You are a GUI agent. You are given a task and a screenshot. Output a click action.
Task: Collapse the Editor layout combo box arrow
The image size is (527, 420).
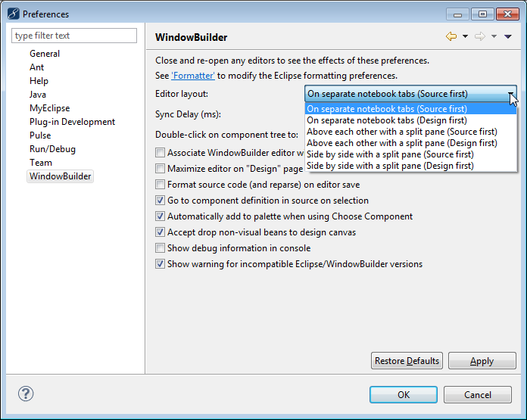(511, 94)
